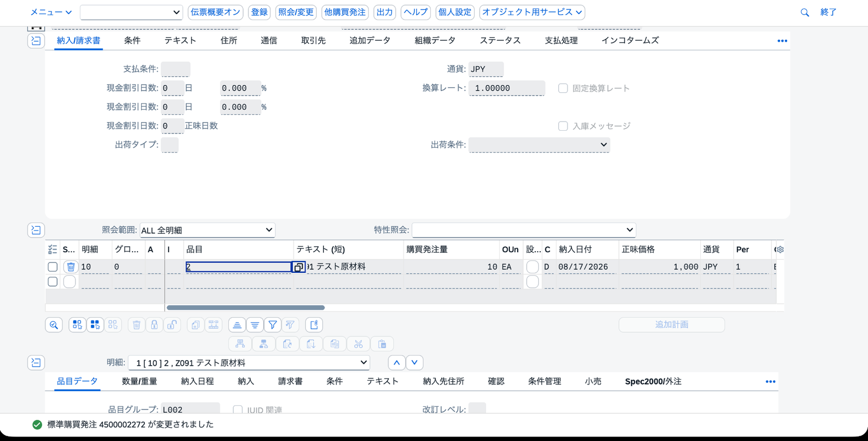Go to previous item with up arrow
Viewport: 868px width, 441px height.
[397, 362]
